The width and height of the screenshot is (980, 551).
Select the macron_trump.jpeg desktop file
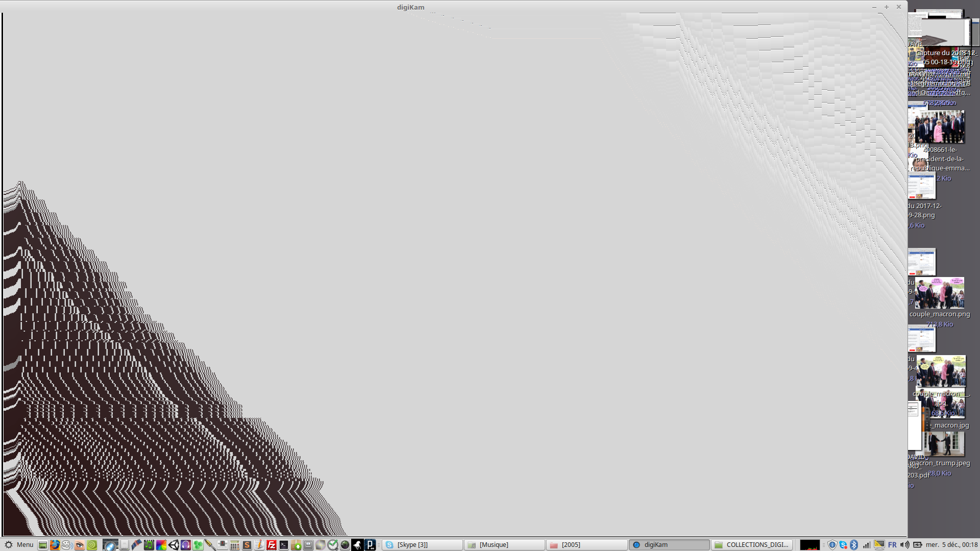pos(944,445)
